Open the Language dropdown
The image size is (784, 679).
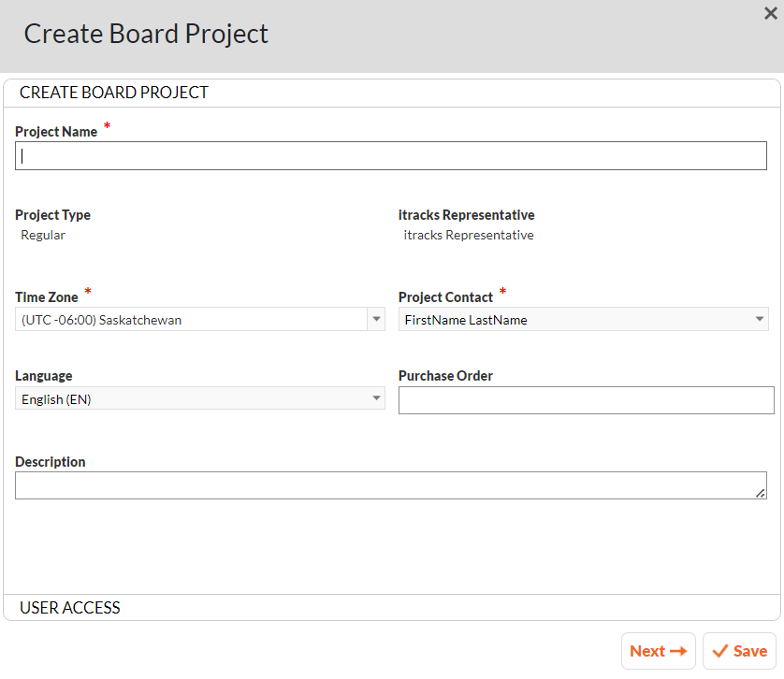click(200, 398)
